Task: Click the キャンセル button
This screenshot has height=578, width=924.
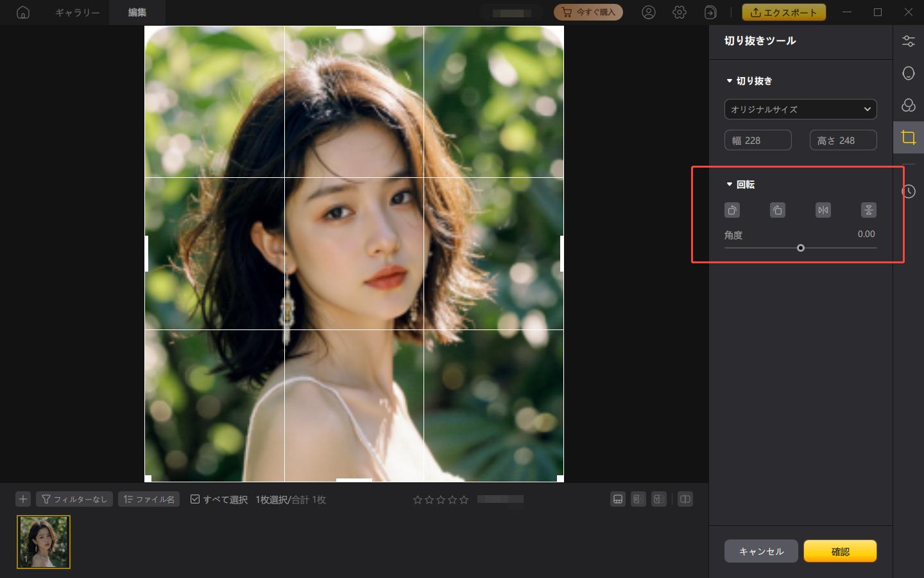Action: pos(761,551)
